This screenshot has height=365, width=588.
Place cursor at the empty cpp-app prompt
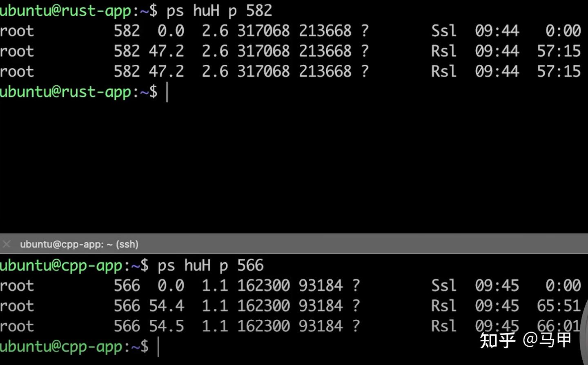[x=158, y=347]
